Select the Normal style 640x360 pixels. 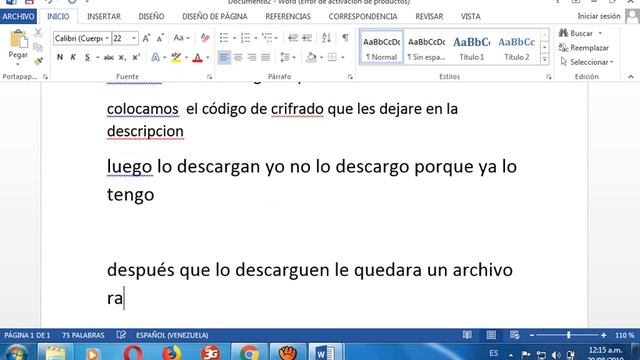(381, 47)
